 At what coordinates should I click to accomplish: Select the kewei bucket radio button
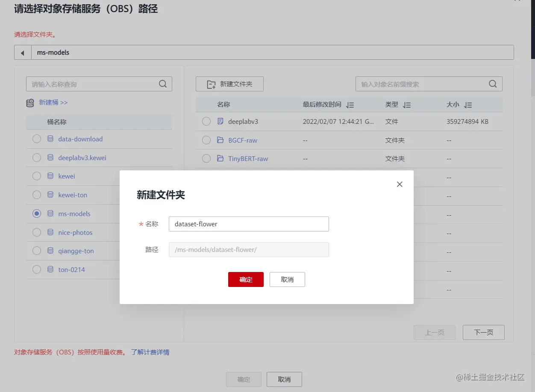[x=37, y=176]
